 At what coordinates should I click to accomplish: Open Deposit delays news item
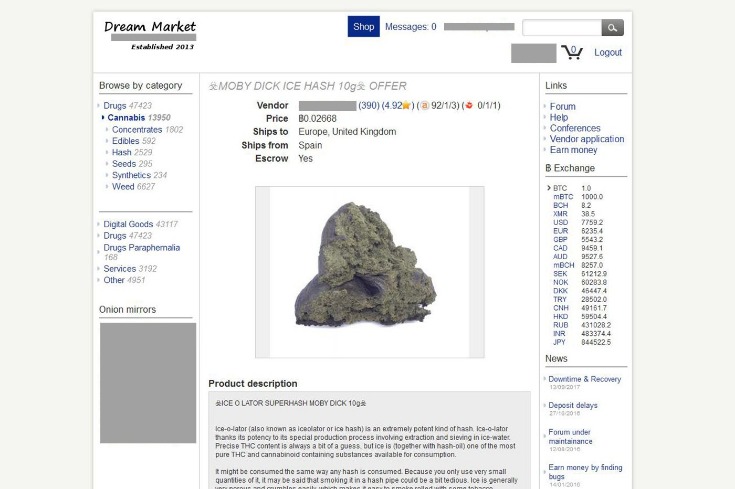pyautogui.click(x=573, y=405)
